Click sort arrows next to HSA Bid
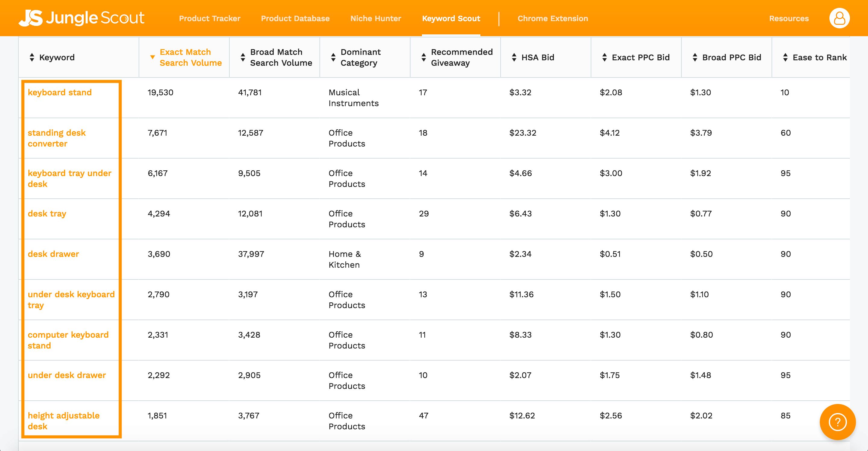This screenshot has height=451, width=868. coord(514,57)
